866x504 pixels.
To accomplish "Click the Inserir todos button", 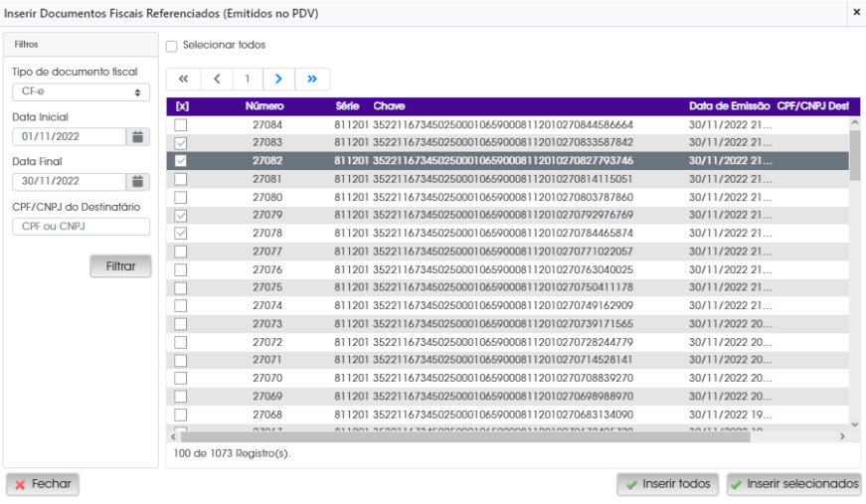I will [668, 484].
